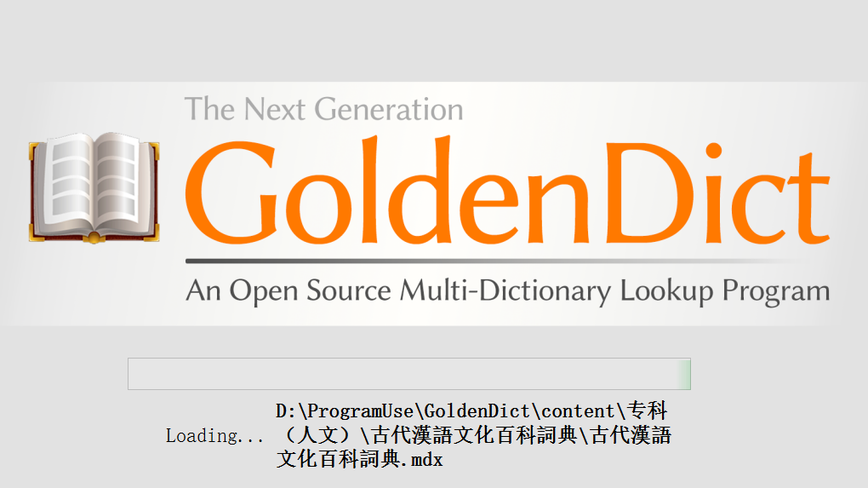This screenshot has width=868, height=488.
Task: Click the 'Loading...' status label
Action: (x=214, y=436)
